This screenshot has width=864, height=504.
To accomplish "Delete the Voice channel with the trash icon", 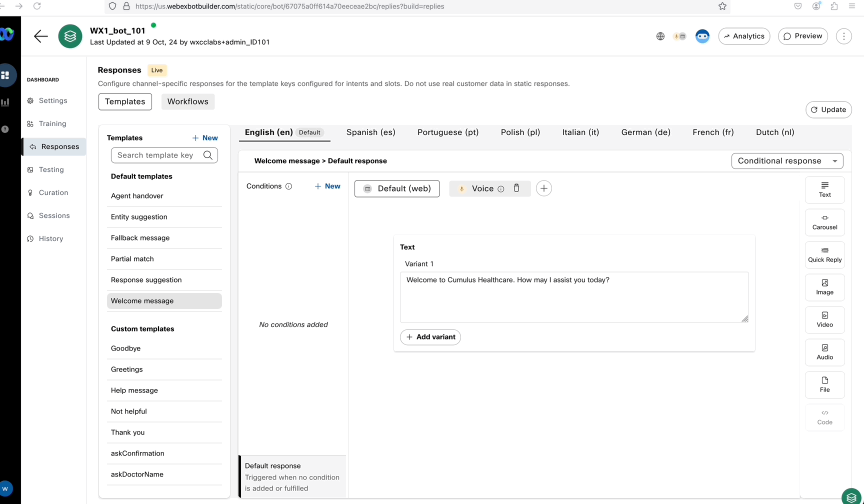I will (x=516, y=188).
